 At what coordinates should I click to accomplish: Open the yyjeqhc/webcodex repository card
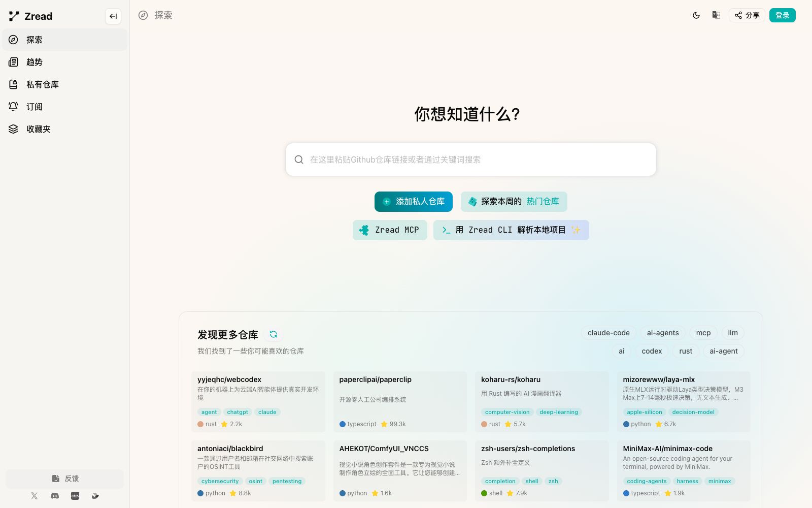point(258,402)
